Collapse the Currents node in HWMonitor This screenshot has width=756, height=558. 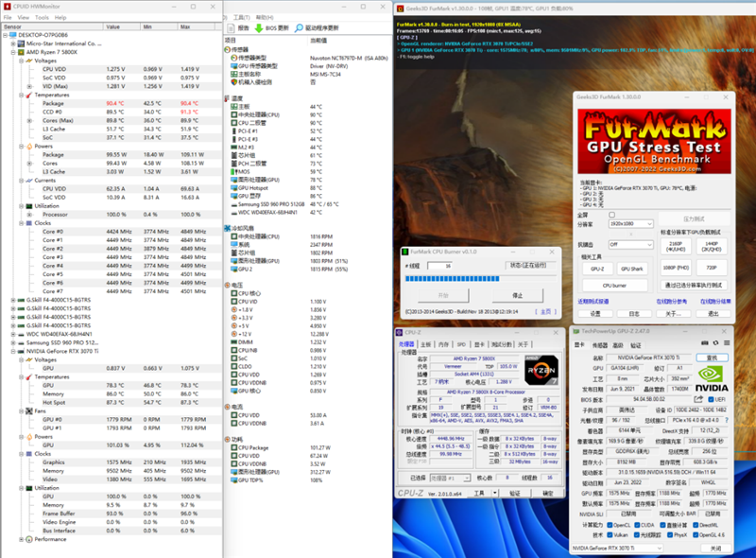click(x=22, y=181)
